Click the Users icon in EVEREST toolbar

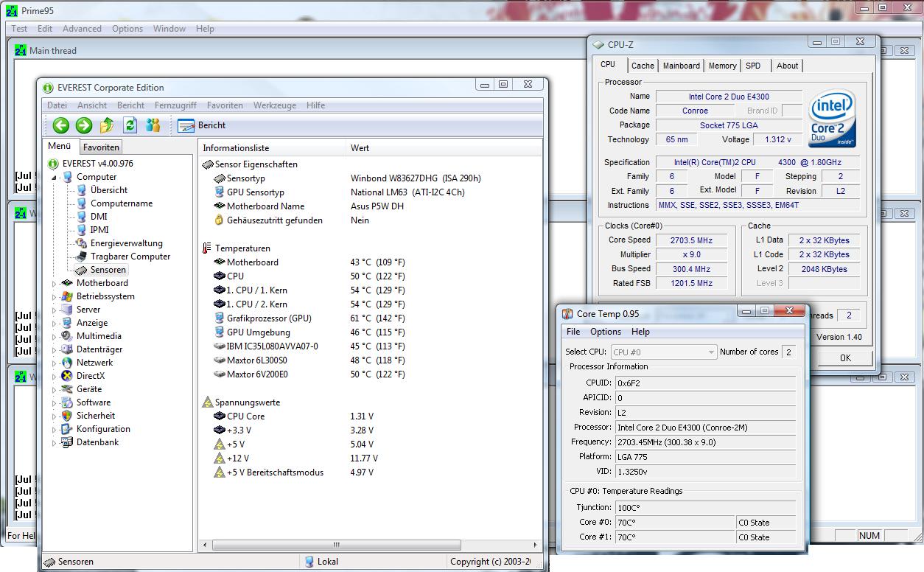coord(153,125)
